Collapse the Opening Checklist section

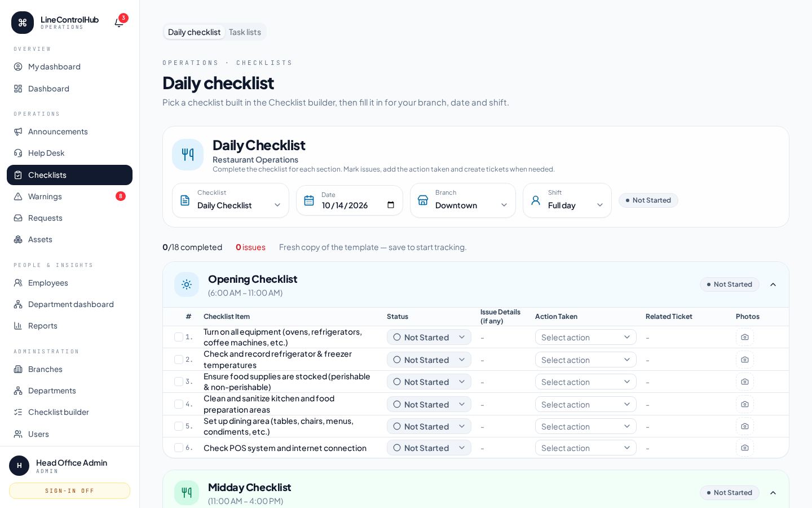(x=773, y=284)
